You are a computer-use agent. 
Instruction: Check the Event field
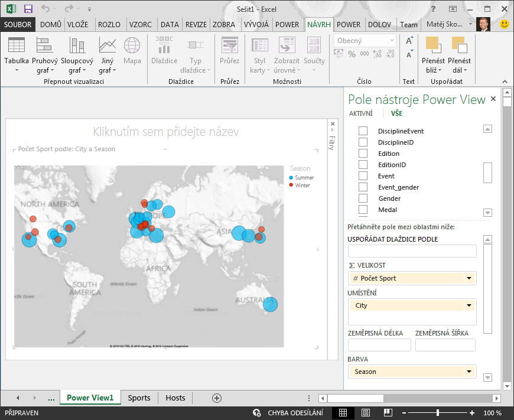363,175
